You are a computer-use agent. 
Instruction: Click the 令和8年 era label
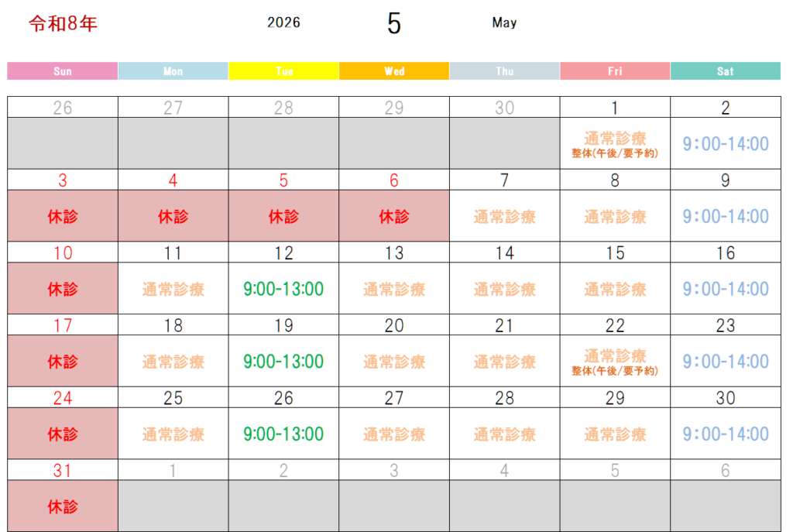coord(63,24)
